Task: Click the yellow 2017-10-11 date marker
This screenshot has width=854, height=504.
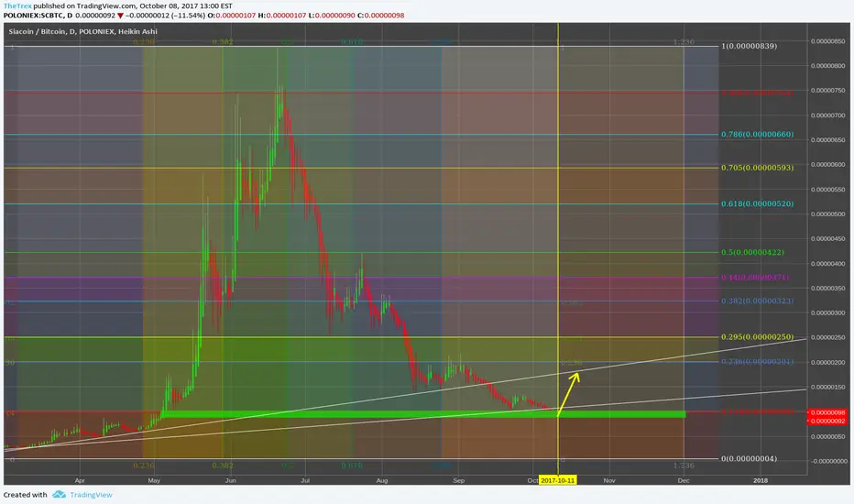Action: click(557, 480)
